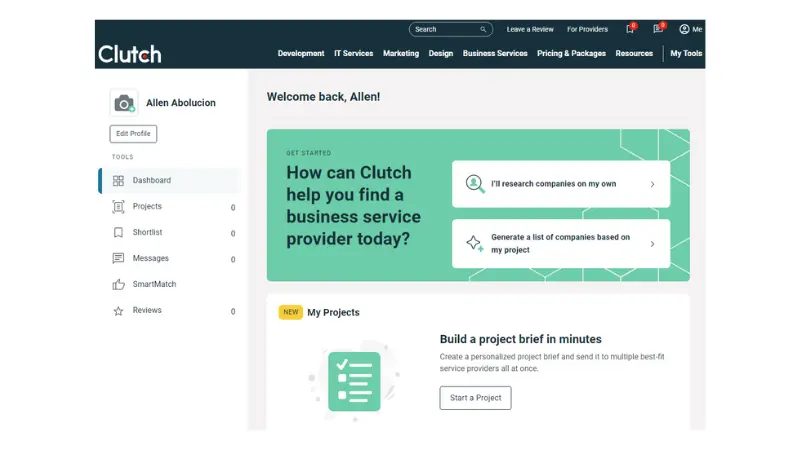The image size is (800, 450).
Task: Click the Clutch logo
Action: [130, 54]
